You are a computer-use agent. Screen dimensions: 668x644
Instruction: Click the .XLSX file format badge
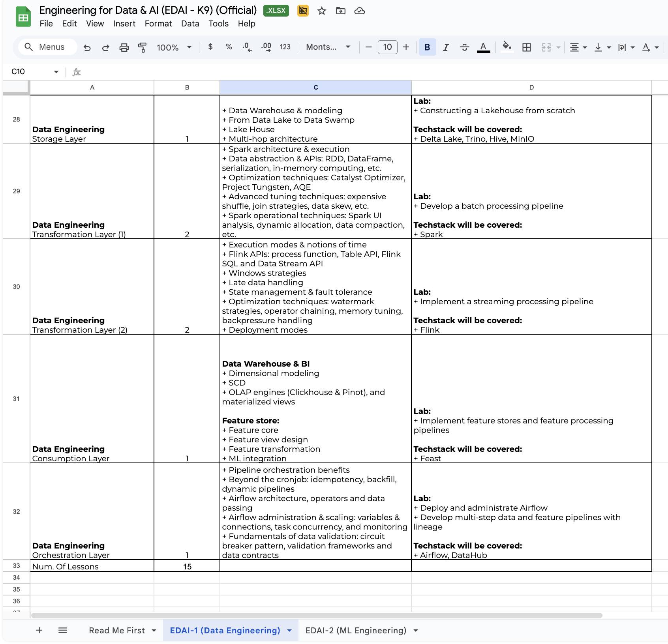[276, 11]
